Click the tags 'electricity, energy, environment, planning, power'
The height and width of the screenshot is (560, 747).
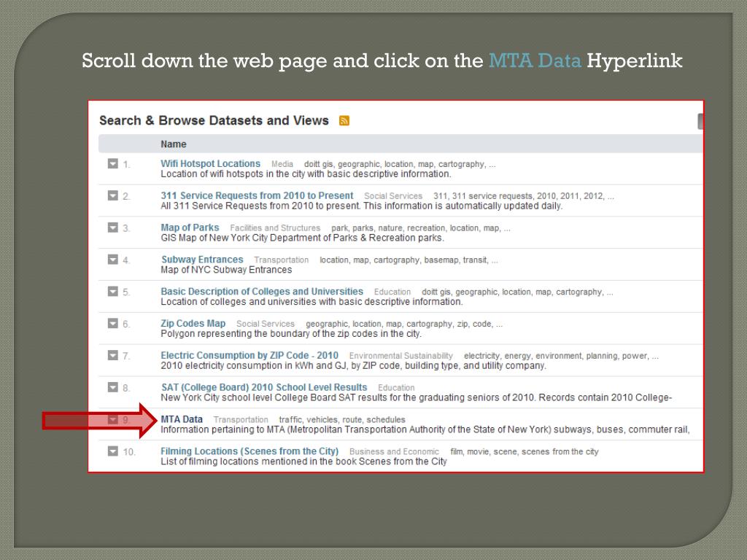click(x=561, y=356)
